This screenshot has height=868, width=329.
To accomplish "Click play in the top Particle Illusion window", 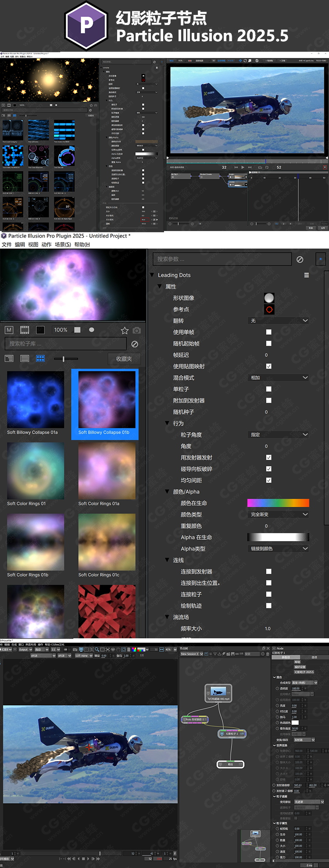I will (x=243, y=167).
